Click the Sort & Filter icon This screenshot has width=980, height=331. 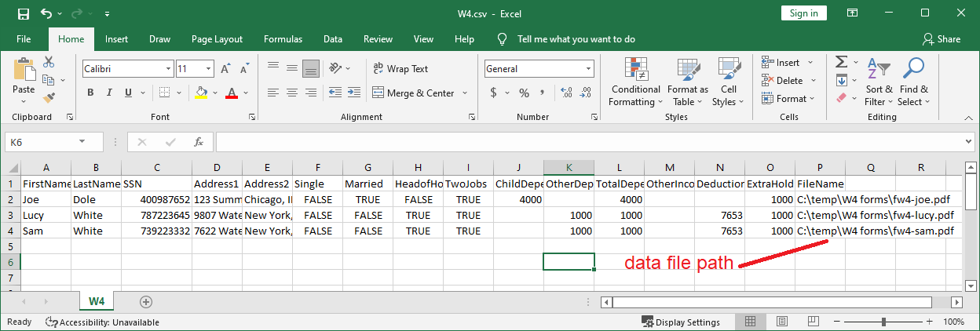(879, 82)
